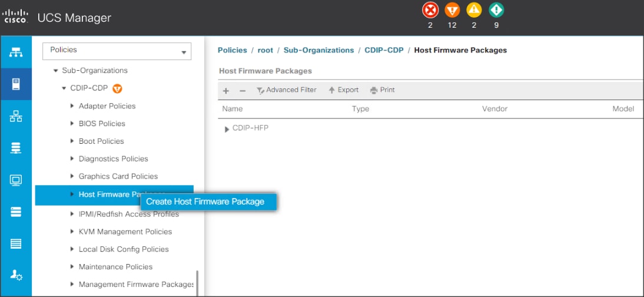Open the SAN tab icon in sidebar
Screen dimensions: 644x297
click(16, 148)
